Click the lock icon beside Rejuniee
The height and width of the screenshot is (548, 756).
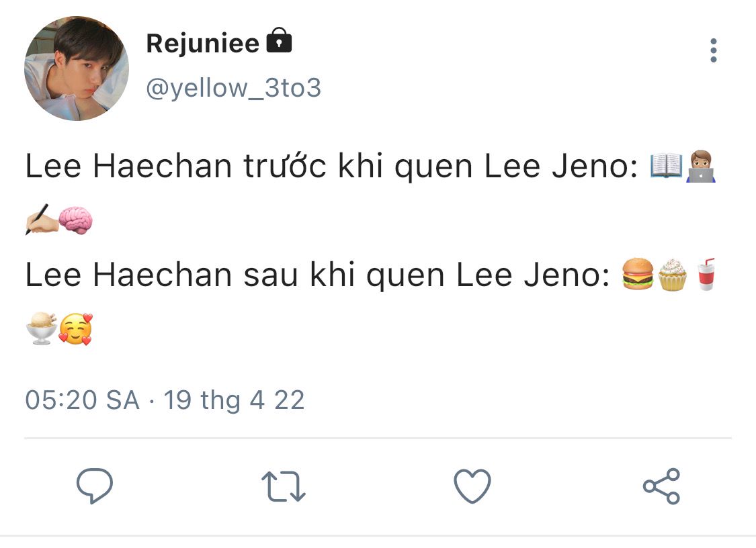[279, 42]
